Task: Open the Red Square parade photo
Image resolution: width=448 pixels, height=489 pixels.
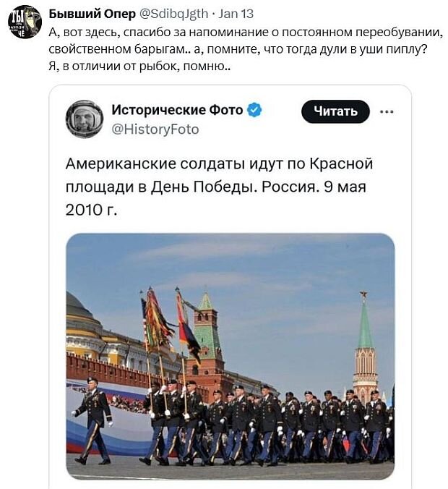Action: pos(231,356)
